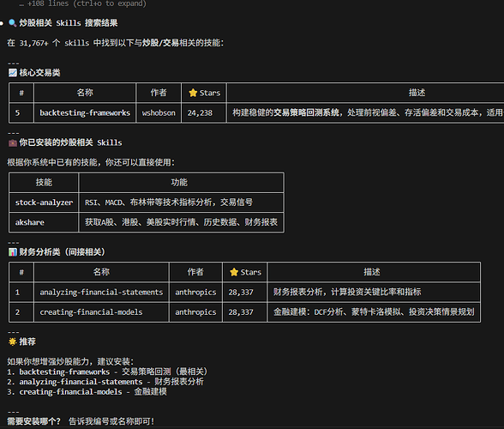Image resolution: width=504 pixels, height=429 pixels.
Task: Click the sparkle star emoji beside 推荐
Action: click(x=13, y=341)
